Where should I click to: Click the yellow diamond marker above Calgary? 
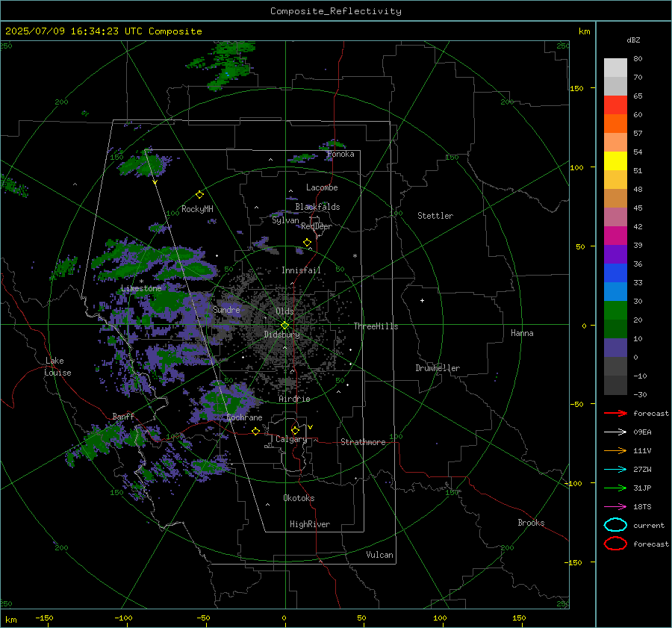coord(295,430)
